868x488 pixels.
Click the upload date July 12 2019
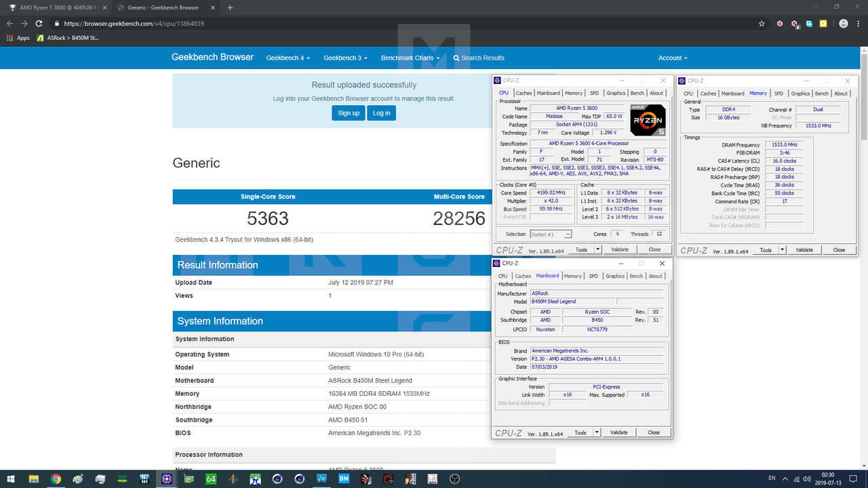pyautogui.click(x=361, y=283)
